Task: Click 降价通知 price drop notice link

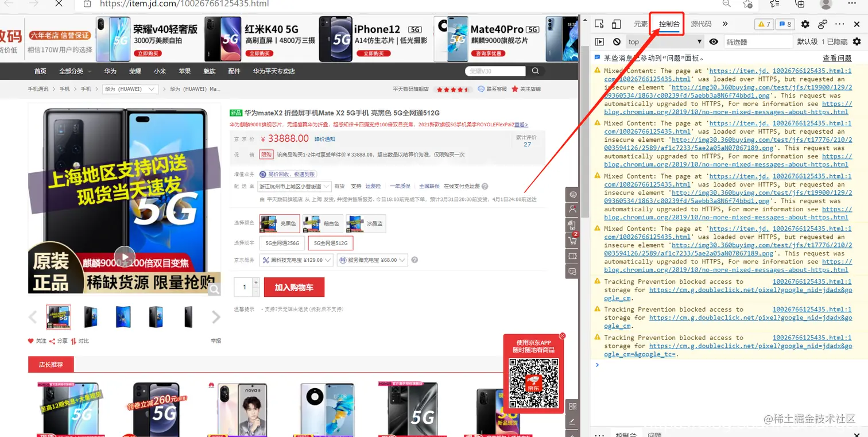Action: point(324,139)
